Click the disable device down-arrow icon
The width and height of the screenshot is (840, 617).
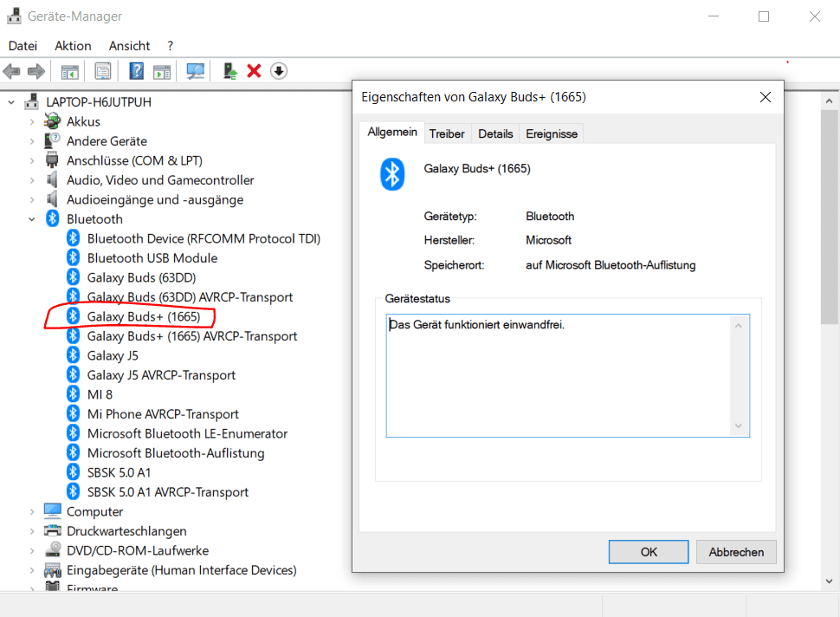278,71
